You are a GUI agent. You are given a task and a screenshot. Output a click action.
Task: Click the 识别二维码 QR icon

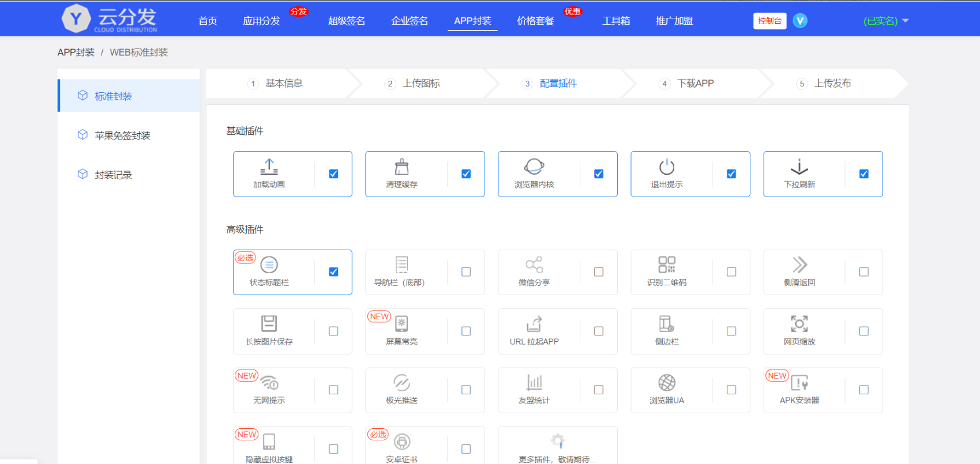pyautogui.click(x=667, y=265)
